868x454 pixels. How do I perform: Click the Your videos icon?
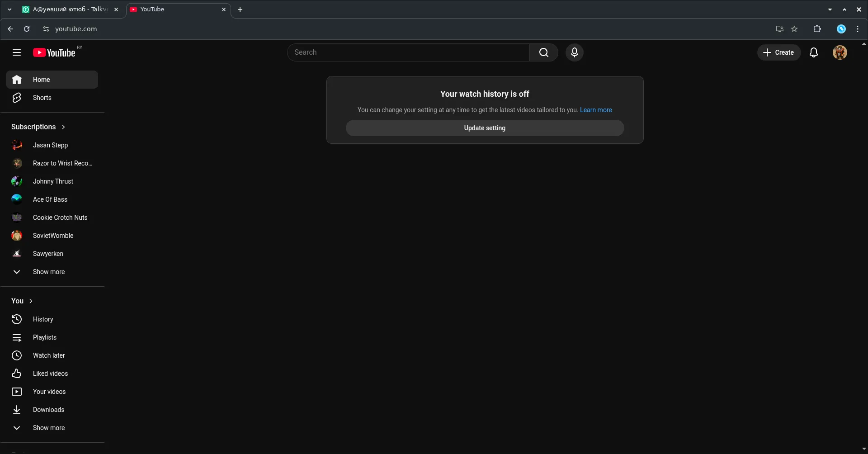pyautogui.click(x=17, y=392)
